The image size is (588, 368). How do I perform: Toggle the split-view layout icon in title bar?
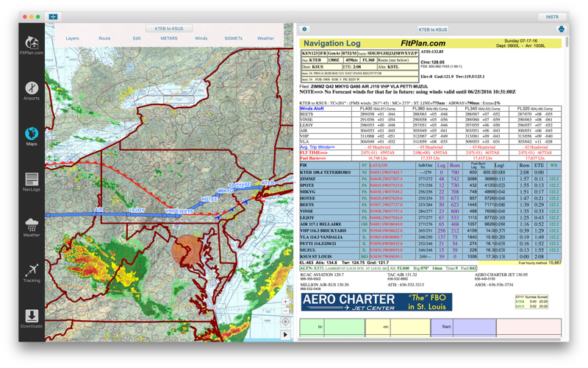53,16
